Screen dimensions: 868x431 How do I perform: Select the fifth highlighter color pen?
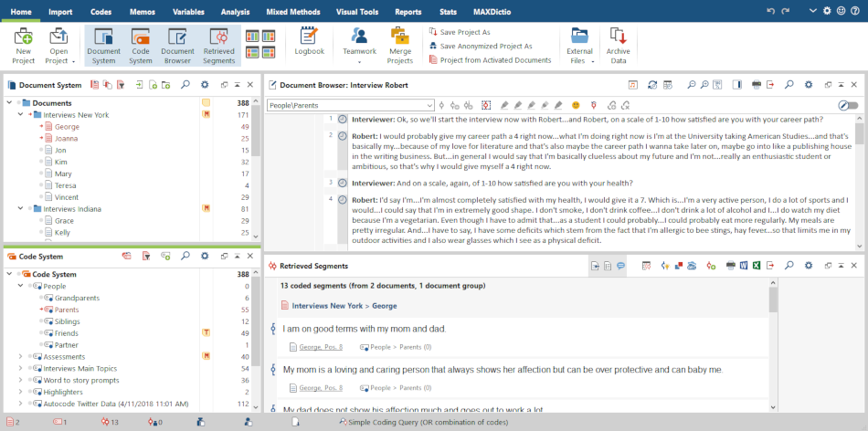point(558,105)
